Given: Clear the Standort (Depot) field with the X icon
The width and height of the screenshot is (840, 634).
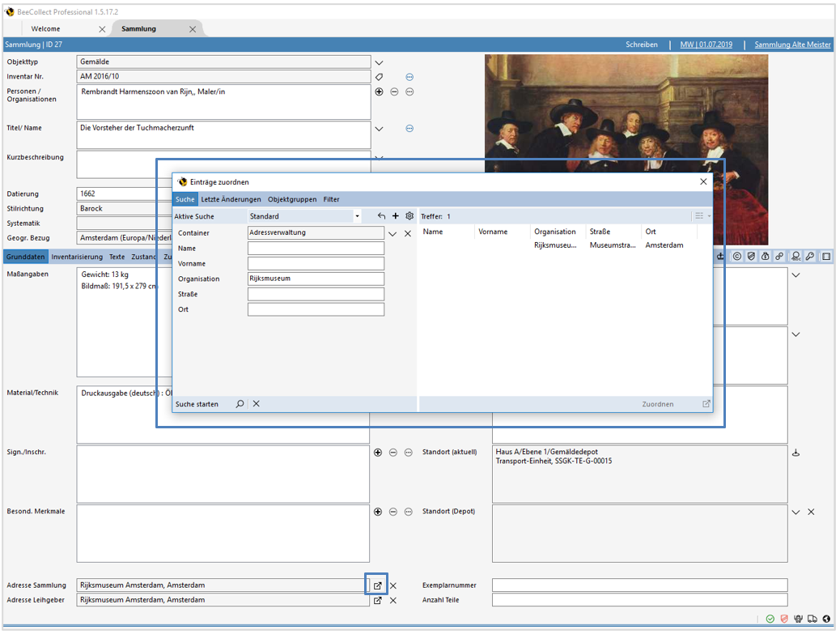Looking at the screenshot, I should [x=810, y=511].
